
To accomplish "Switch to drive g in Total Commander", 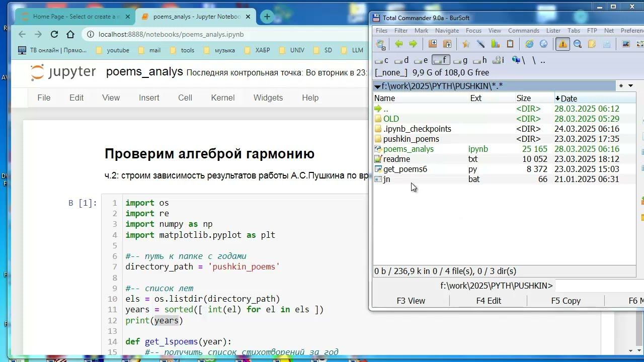I will (x=460, y=60).
